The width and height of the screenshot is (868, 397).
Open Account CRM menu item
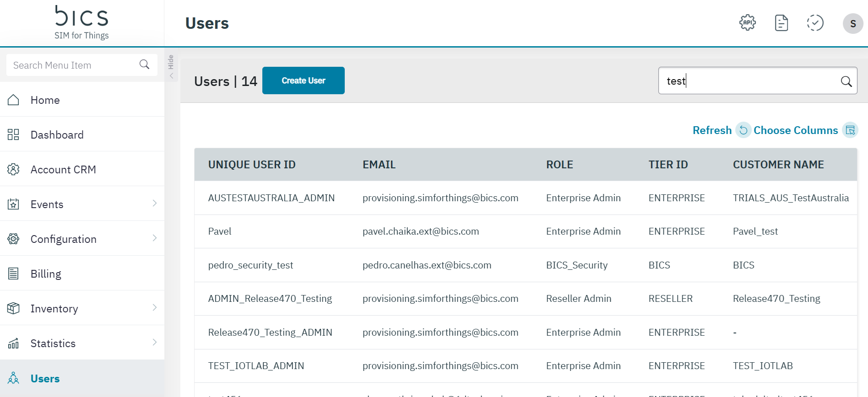pos(63,170)
